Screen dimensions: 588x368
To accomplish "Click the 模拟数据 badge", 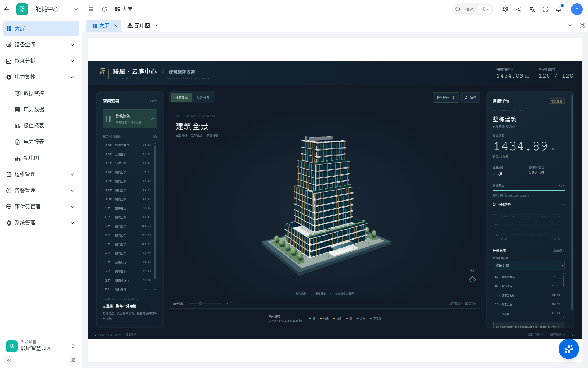I will tap(557, 101).
